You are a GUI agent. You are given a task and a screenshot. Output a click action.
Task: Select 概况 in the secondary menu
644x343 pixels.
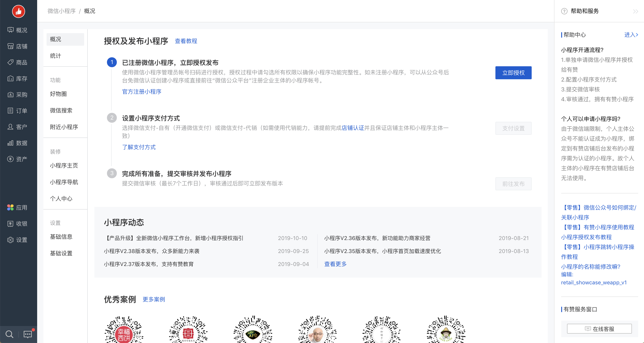tap(65, 39)
